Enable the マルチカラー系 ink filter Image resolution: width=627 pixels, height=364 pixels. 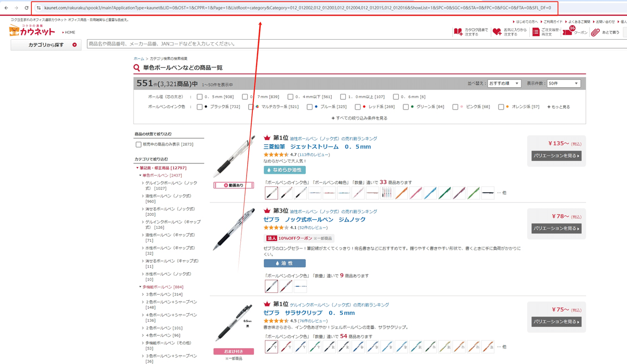coord(251,107)
